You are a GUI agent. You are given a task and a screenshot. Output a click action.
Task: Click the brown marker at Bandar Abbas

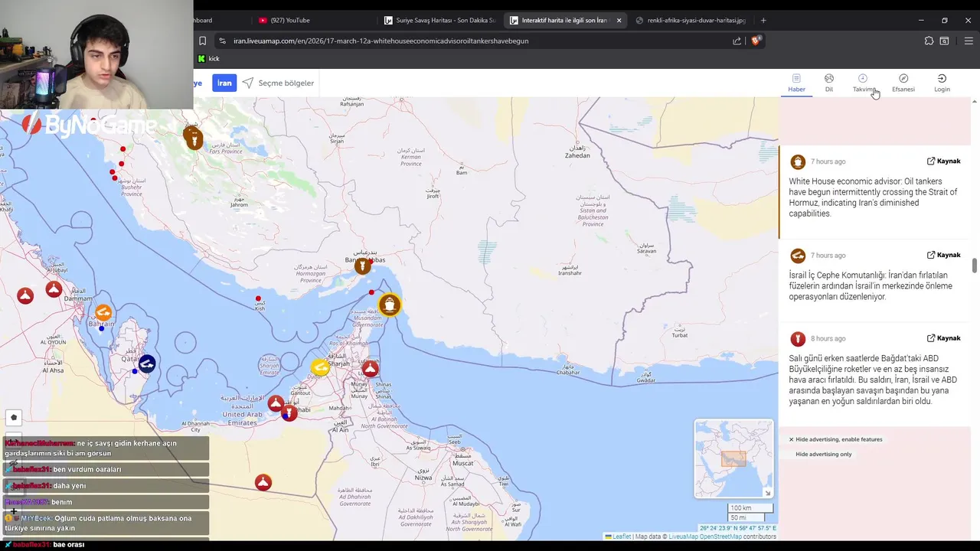pyautogui.click(x=362, y=266)
